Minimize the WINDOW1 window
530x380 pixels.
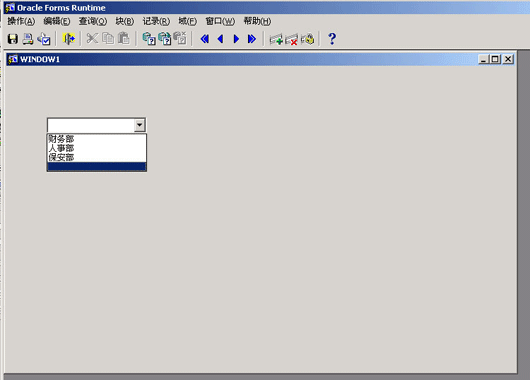[x=484, y=59]
